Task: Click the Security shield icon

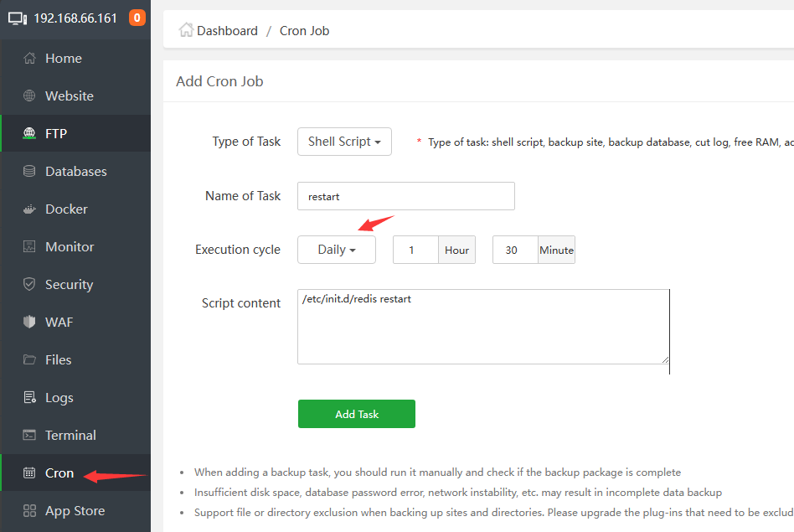Action: (x=29, y=285)
